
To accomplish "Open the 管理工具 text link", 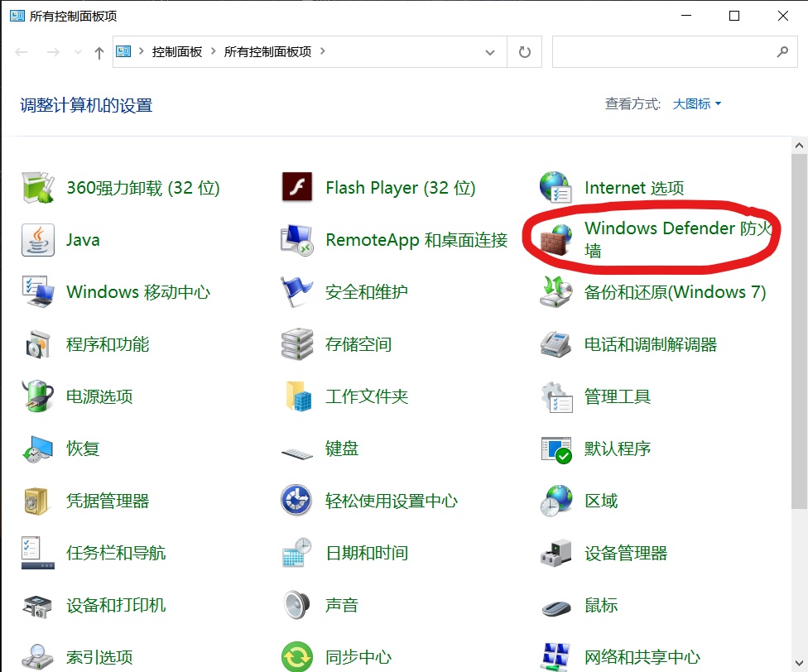I will (x=618, y=396).
